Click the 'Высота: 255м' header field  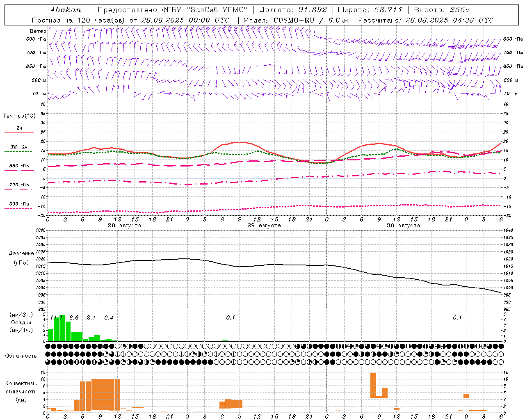pyautogui.click(x=442, y=10)
